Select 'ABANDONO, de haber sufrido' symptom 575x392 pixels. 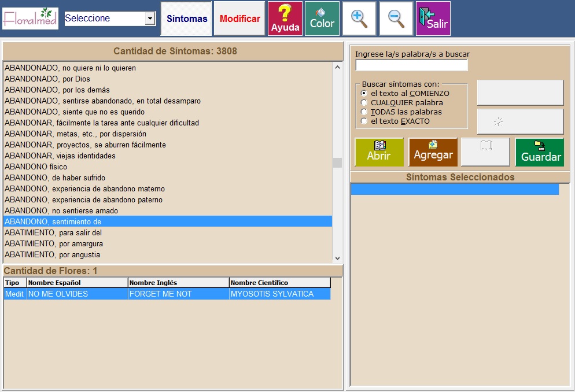(168, 177)
